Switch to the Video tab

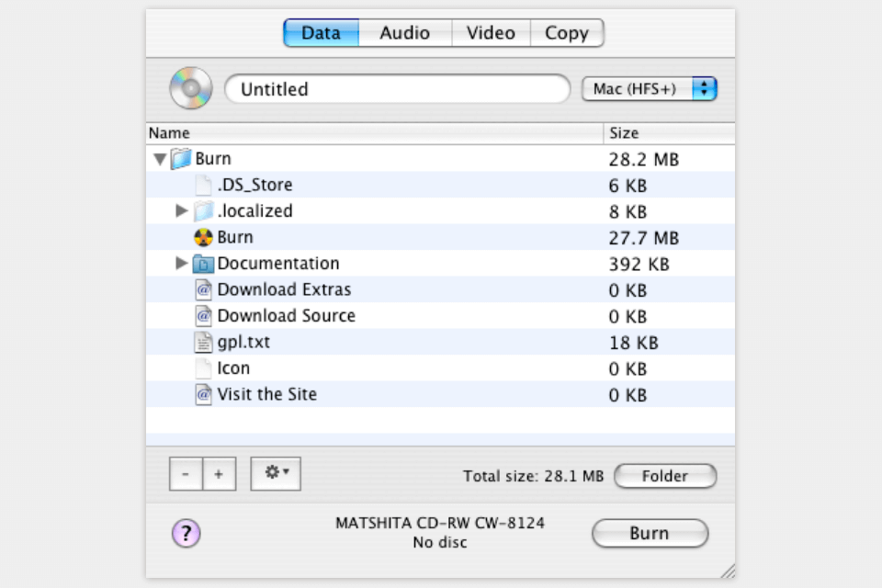[491, 33]
